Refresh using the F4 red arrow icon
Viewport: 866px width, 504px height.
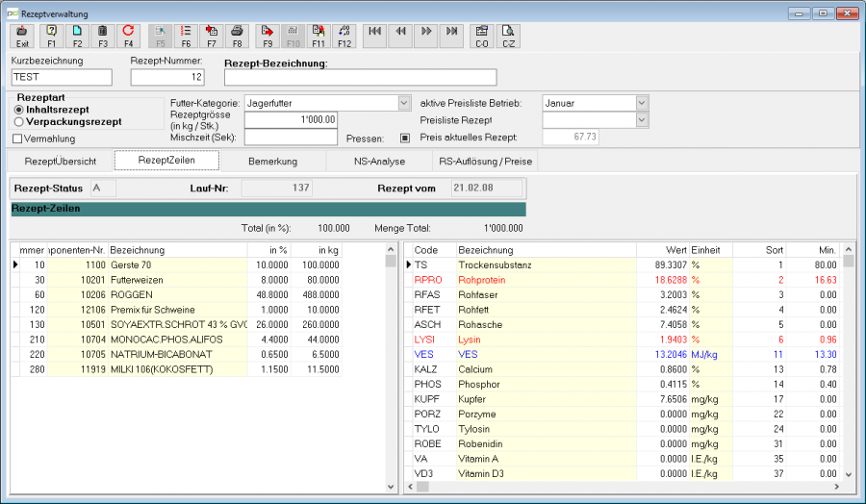[x=128, y=37]
